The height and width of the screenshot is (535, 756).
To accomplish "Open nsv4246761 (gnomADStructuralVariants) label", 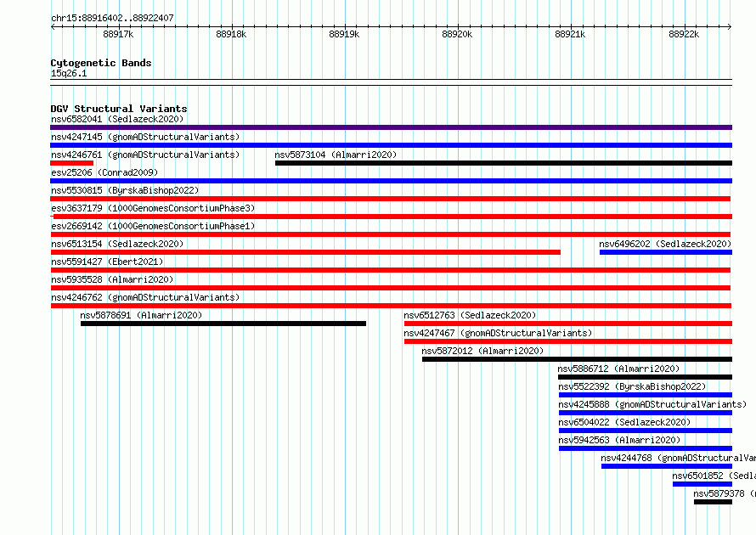I will 145,155.
